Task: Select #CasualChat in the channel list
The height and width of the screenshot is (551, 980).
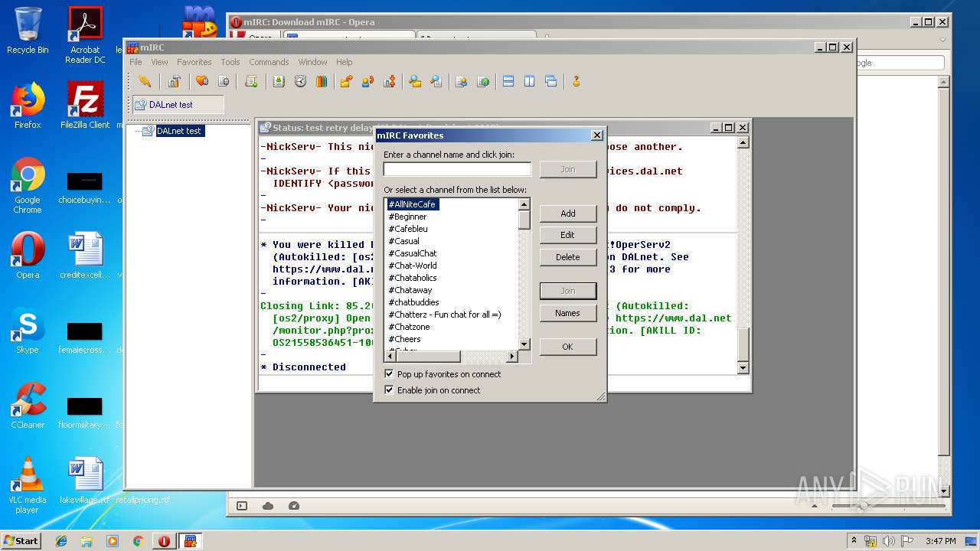Action: point(413,253)
